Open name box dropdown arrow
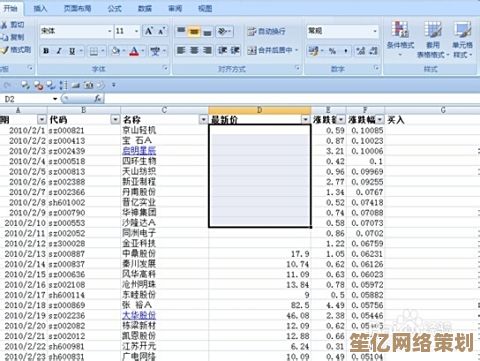This screenshot has height=361, width=480. [x=55, y=99]
